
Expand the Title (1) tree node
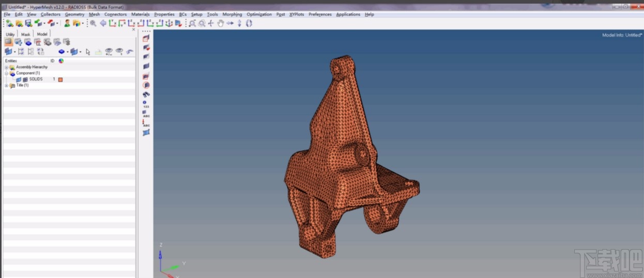(6, 86)
